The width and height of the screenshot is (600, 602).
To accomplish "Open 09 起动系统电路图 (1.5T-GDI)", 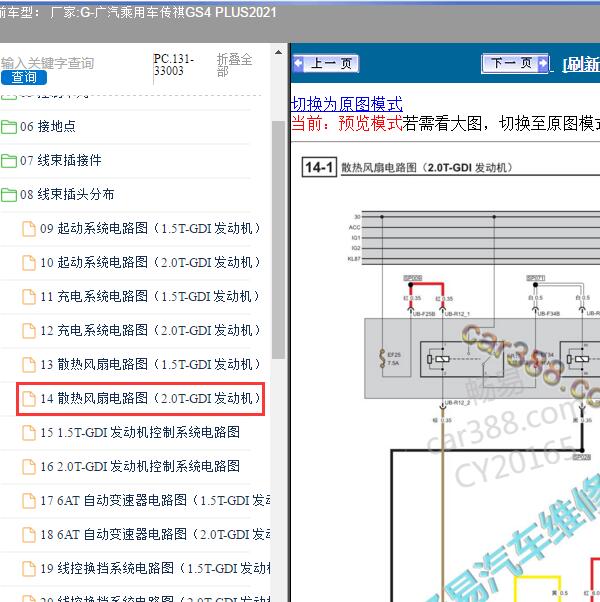I will click(x=150, y=228).
